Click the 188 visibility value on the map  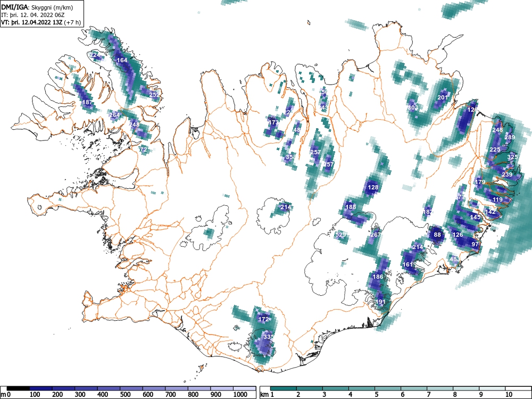351,206
